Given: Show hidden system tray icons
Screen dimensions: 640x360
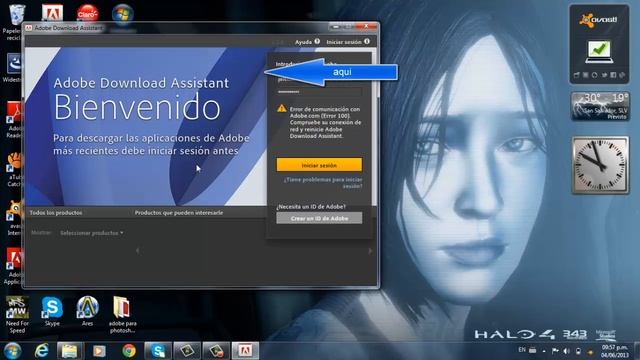Looking at the screenshot, I should 544,351.
